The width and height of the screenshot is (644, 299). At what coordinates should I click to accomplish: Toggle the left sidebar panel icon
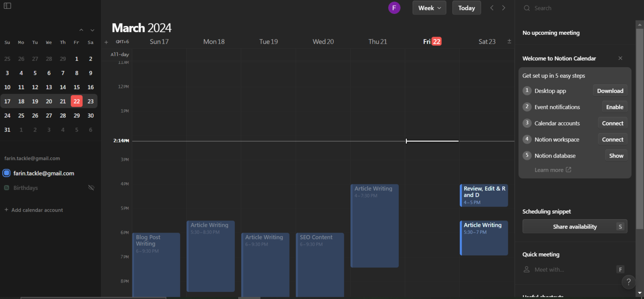pos(8,6)
